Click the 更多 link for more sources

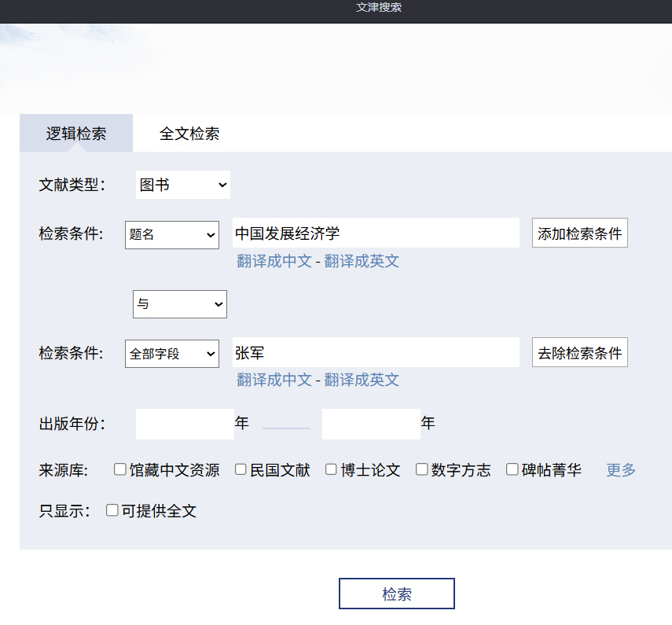click(x=621, y=470)
